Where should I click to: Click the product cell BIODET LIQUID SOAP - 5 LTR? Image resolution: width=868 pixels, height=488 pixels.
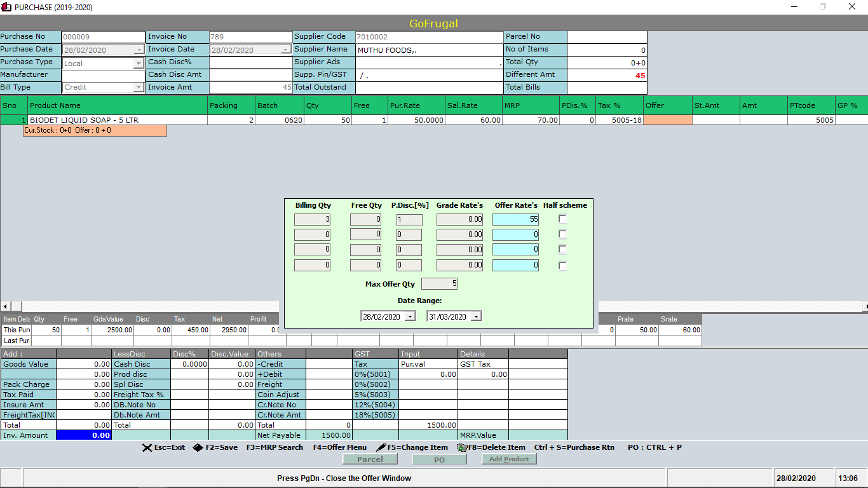pos(118,120)
